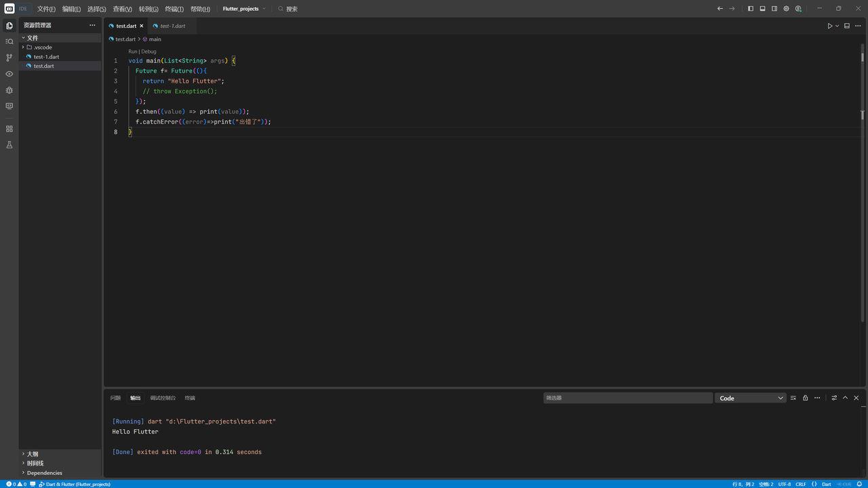Click the UTF-8 encoding in status bar
This screenshot has width=868, height=488.
(785, 484)
